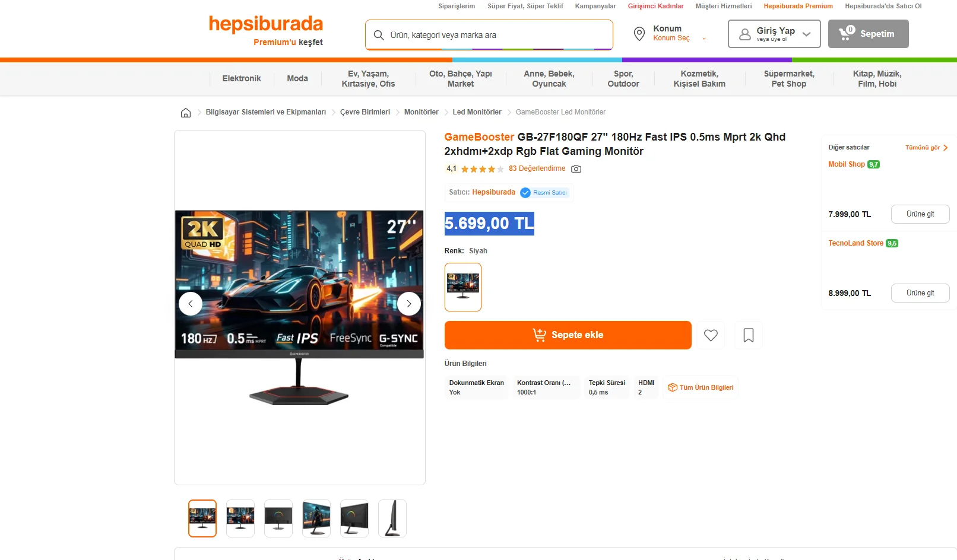The height and width of the screenshot is (560, 957).
Task: Add product to favorites with heart icon
Action: click(x=711, y=335)
